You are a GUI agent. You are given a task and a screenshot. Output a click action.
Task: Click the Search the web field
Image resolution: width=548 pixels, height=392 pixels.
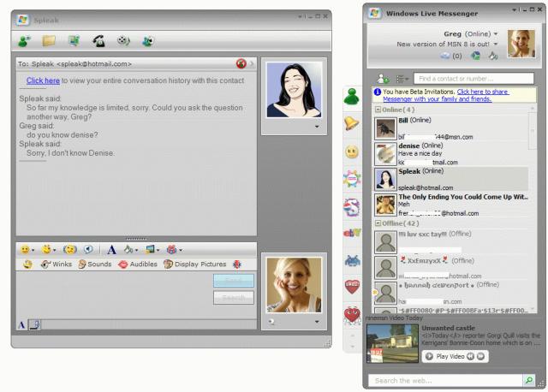[445, 381]
